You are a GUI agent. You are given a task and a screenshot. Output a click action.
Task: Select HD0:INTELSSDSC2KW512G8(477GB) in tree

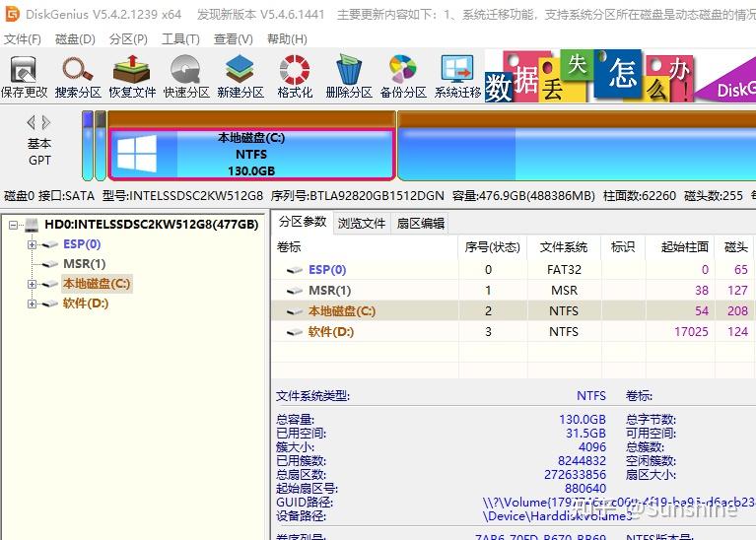[152, 225]
